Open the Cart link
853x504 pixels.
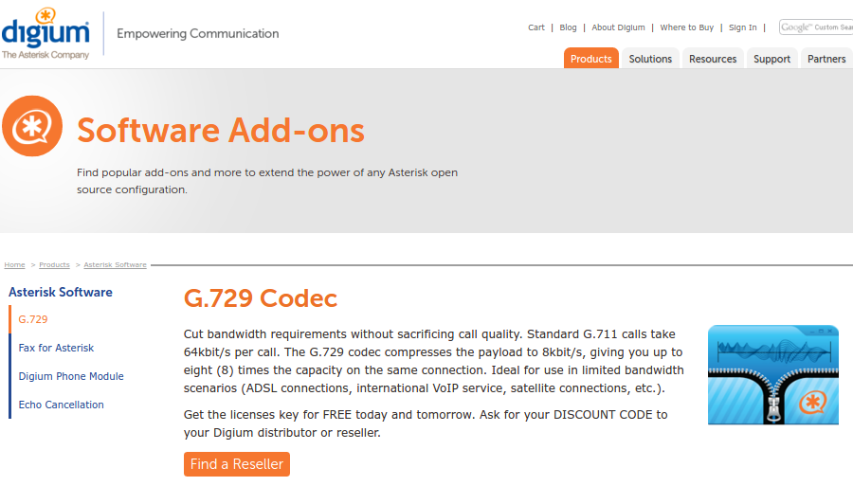536,27
